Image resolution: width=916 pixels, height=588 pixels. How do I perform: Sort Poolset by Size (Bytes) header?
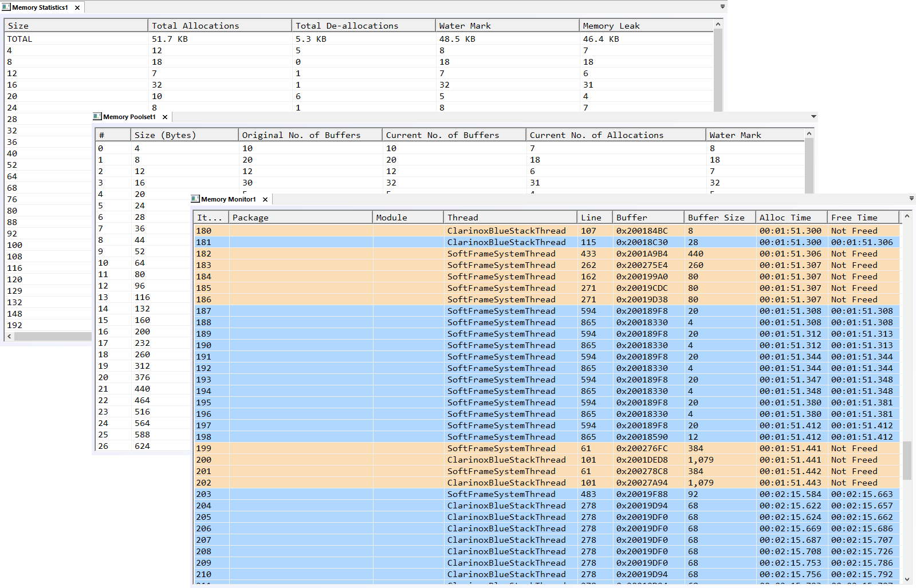pos(184,135)
